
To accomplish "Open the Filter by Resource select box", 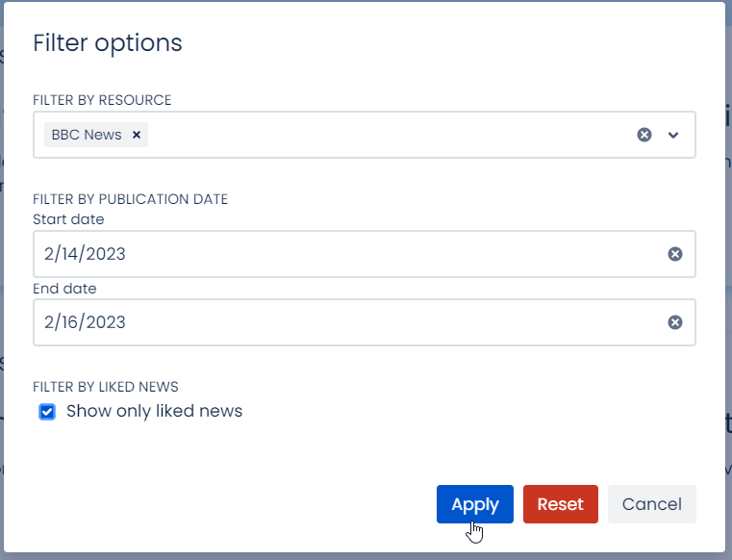I will 385,135.
